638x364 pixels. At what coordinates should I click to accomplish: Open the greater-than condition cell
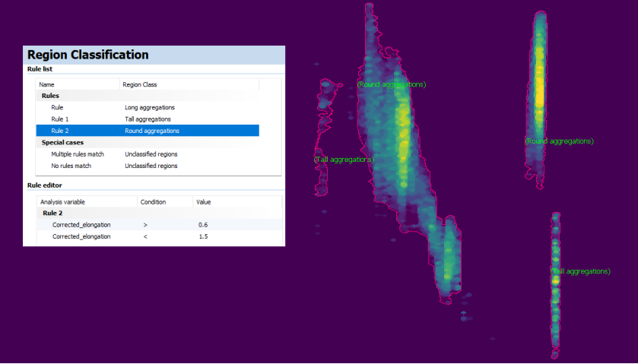click(146, 225)
